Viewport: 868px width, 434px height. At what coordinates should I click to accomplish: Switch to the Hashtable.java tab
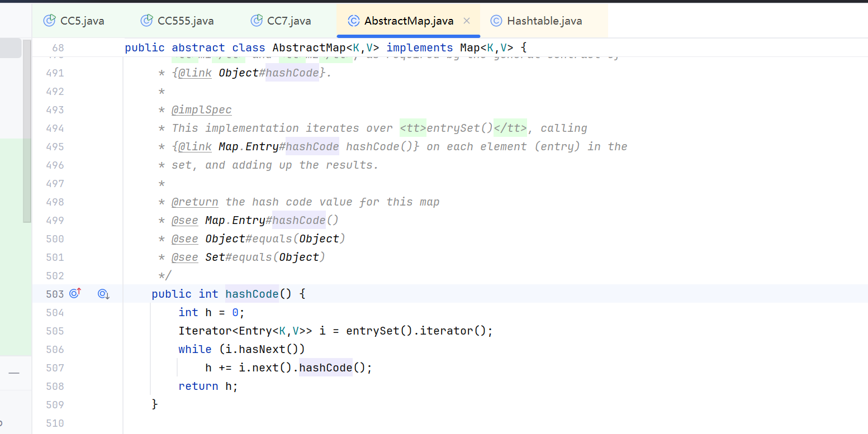click(544, 21)
